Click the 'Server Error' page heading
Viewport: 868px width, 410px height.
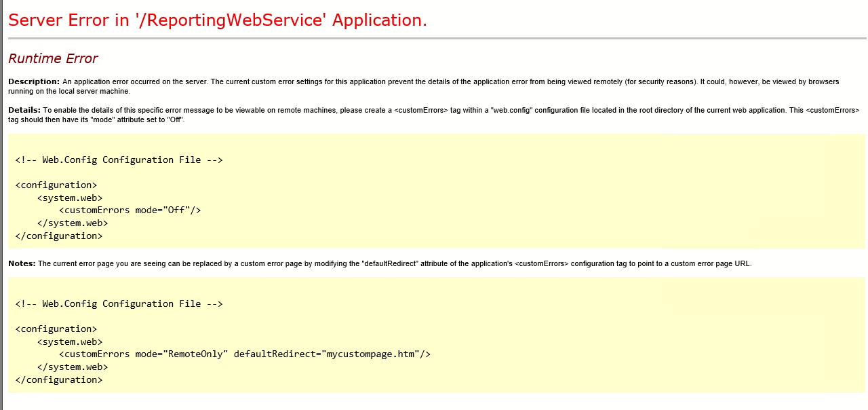click(216, 20)
